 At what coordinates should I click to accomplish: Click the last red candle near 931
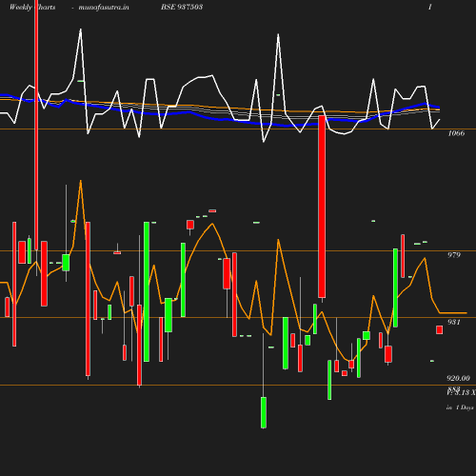pyautogui.click(x=439, y=329)
